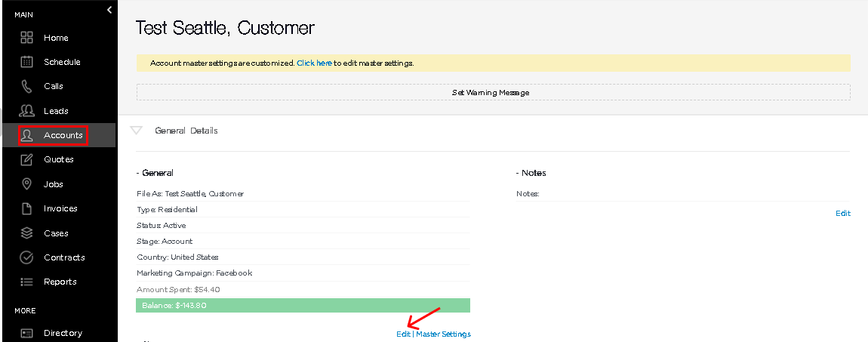Image resolution: width=868 pixels, height=342 pixels.
Task: Open the Jobs location pin icon
Action: pyautogui.click(x=26, y=184)
